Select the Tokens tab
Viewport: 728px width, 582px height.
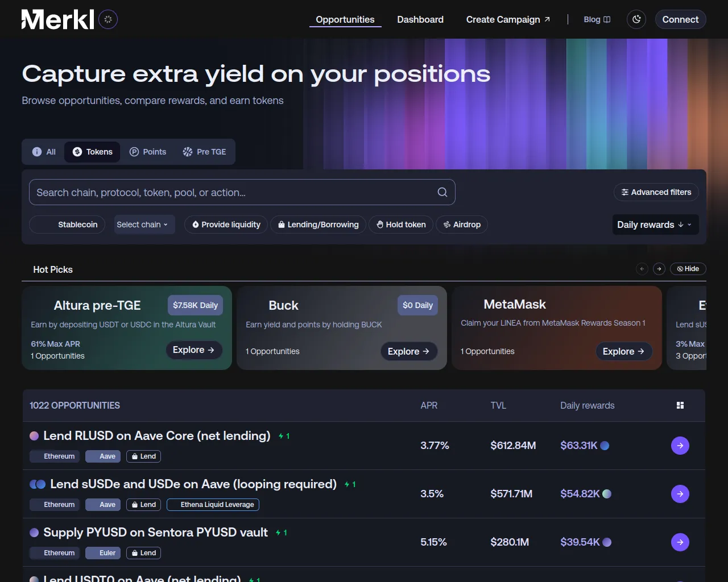92,152
